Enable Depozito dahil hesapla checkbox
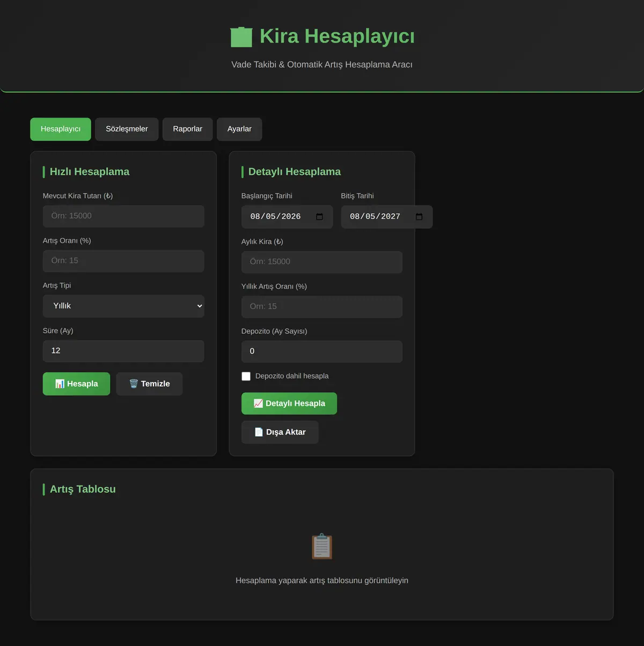644x646 pixels. (x=246, y=376)
